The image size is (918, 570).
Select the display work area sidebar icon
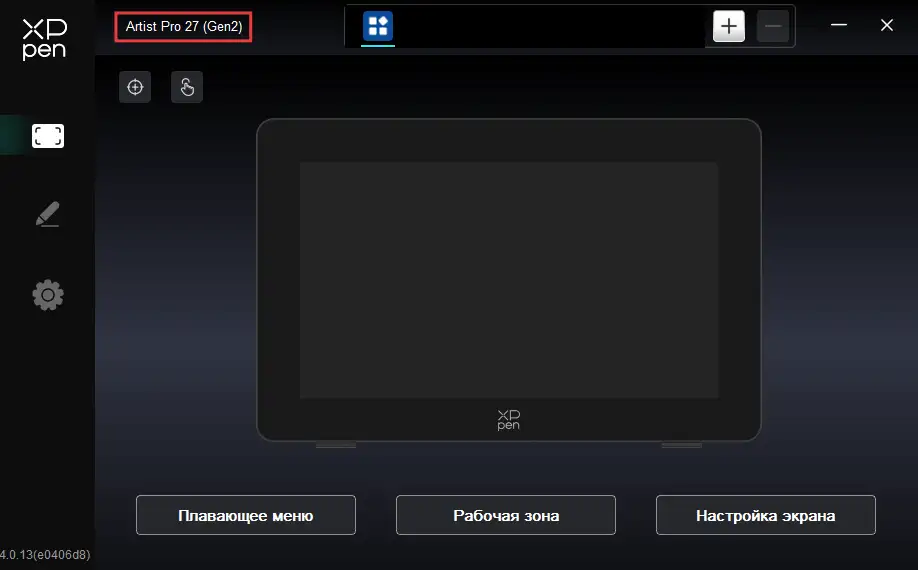[x=48, y=136]
